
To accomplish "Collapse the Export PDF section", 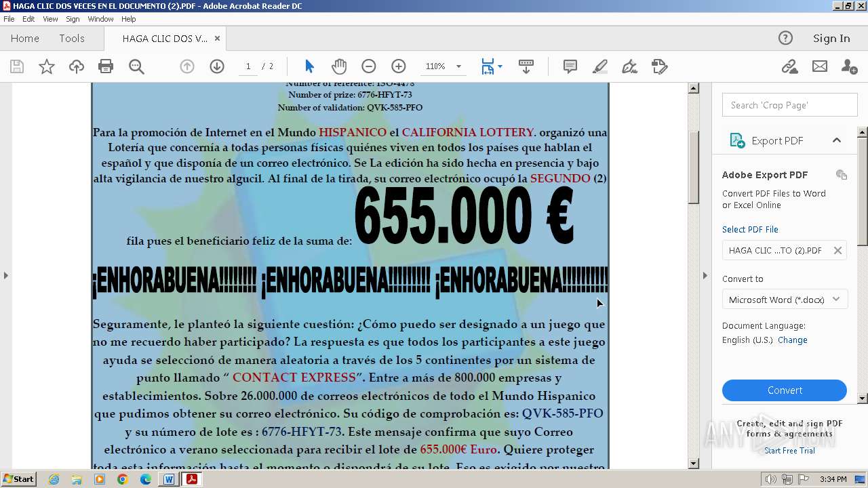I will (837, 140).
